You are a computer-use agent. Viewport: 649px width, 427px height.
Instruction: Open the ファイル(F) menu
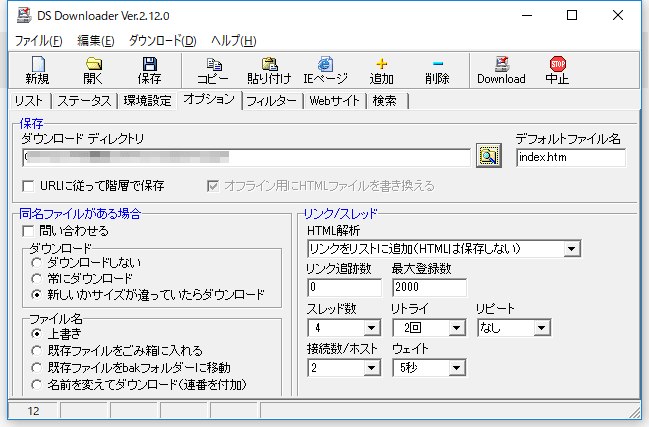(x=38, y=41)
